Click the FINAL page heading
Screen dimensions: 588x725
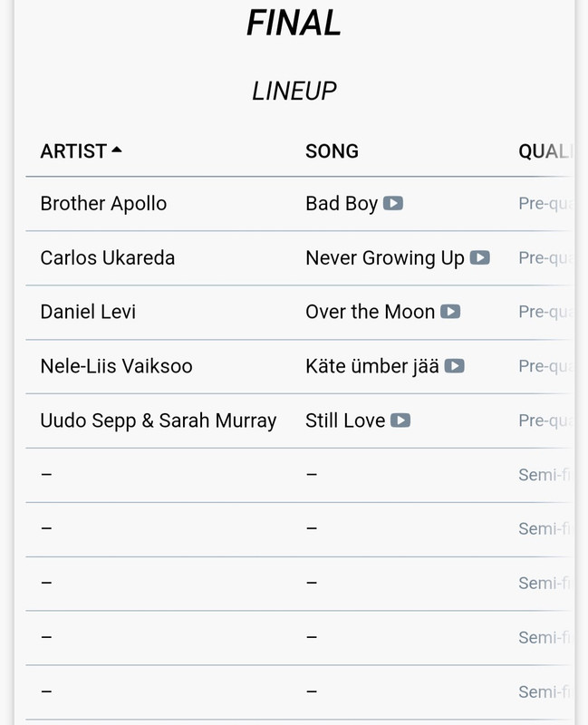tap(294, 22)
